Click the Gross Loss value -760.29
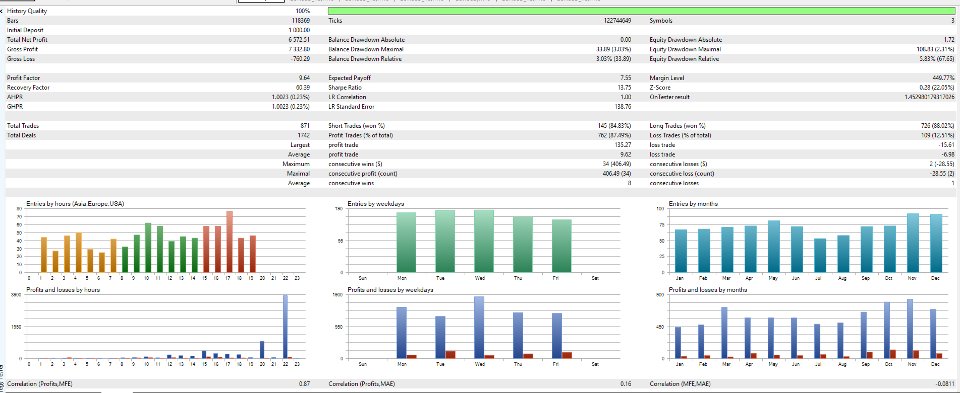 tap(300, 59)
